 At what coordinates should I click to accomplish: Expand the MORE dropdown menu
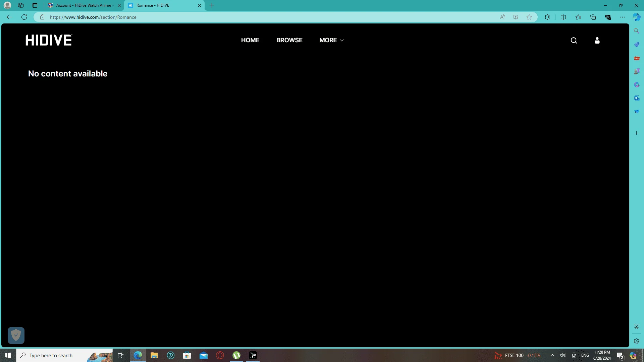[331, 40]
